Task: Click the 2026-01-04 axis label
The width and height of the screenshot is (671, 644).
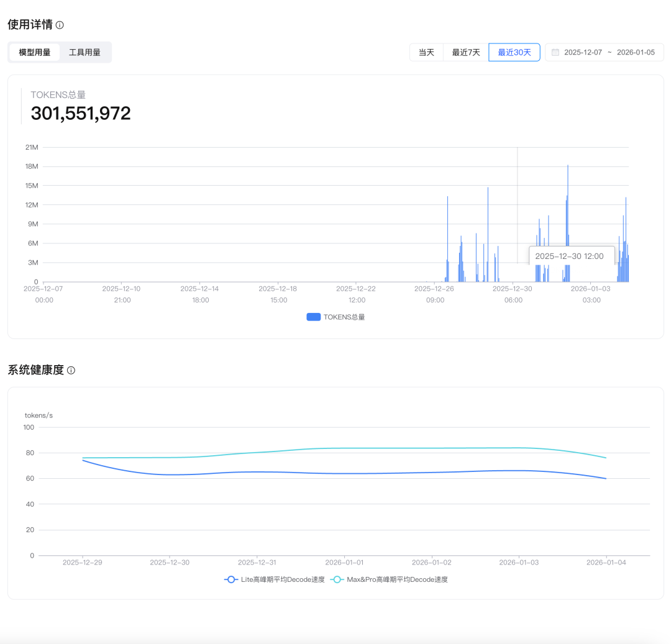Action: 606,562
